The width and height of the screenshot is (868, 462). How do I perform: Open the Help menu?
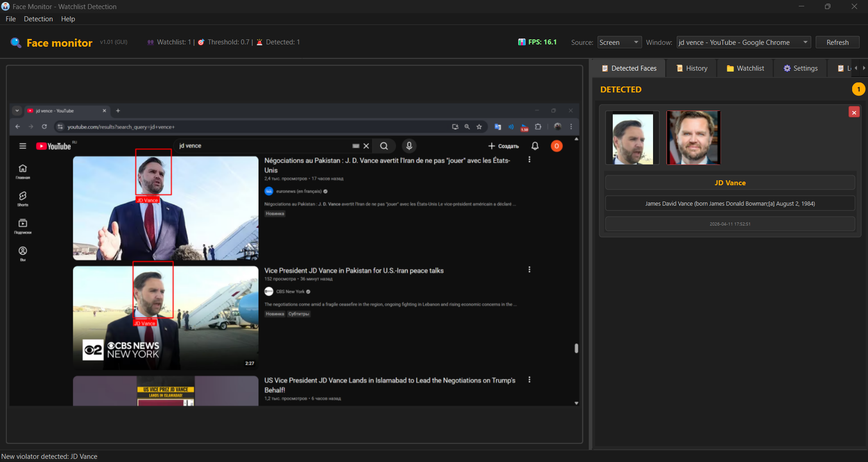[68, 19]
